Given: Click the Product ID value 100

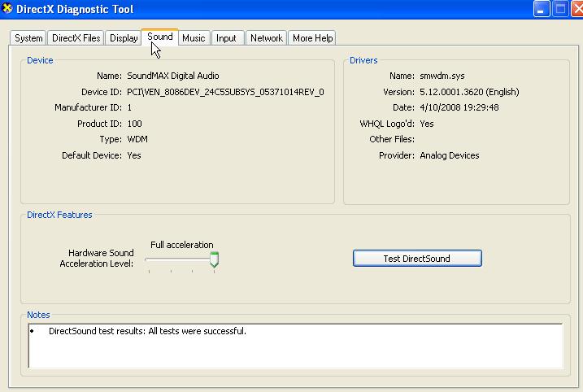Looking at the screenshot, I should coord(135,124).
